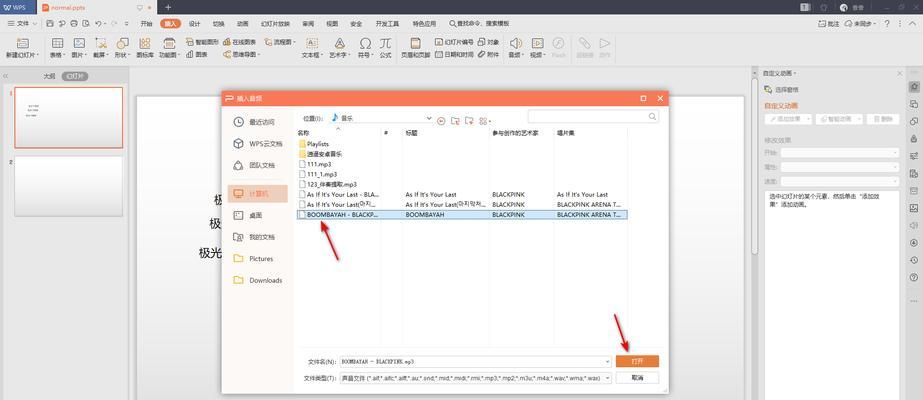923x400 pixels.
Task: Click the Print icon in quick access toolbar
Action: [x=74, y=24]
